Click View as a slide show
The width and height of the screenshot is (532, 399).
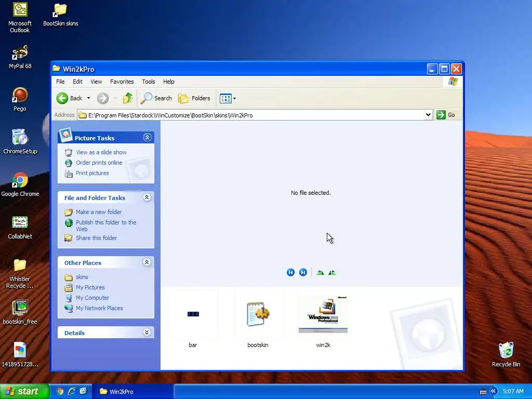pos(101,152)
